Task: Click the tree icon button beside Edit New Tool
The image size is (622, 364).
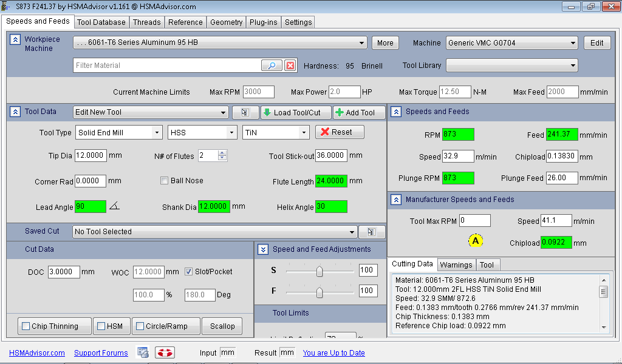Action: point(245,112)
